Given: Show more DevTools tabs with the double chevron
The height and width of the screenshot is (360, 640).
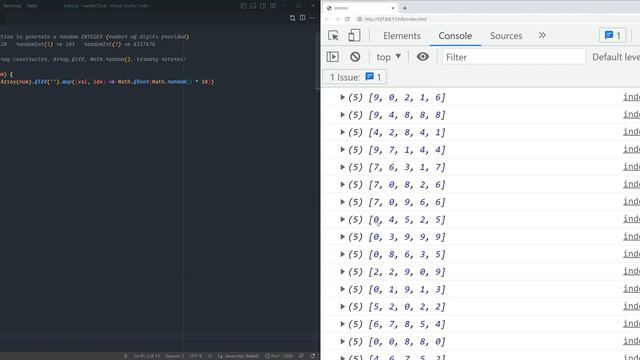Looking at the screenshot, I should (x=542, y=36).
